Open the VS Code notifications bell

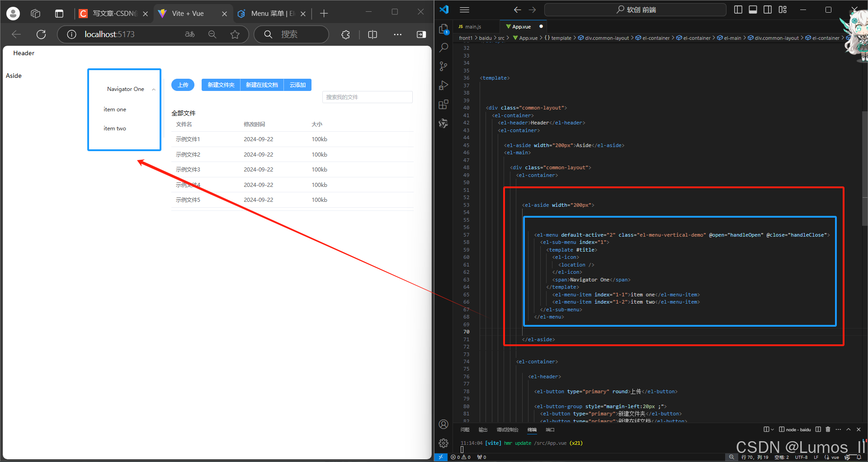click(859, 457)
